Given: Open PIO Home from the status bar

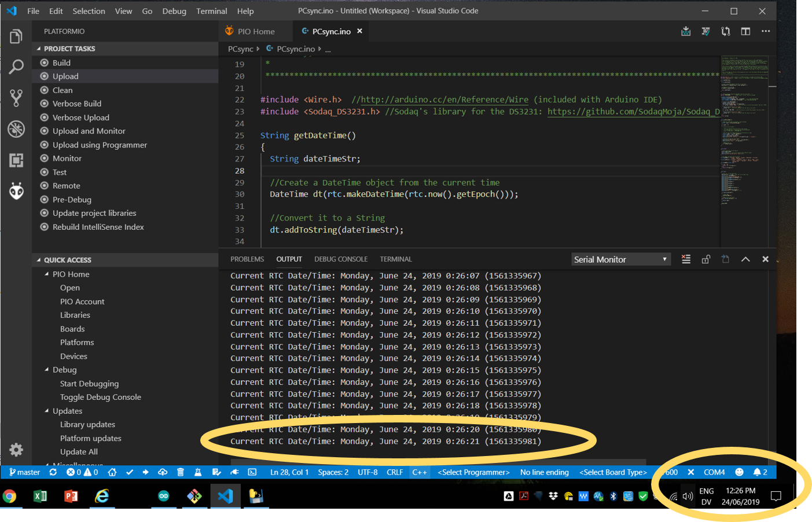Looking at the screenshot, I should (x=112, y=472).
